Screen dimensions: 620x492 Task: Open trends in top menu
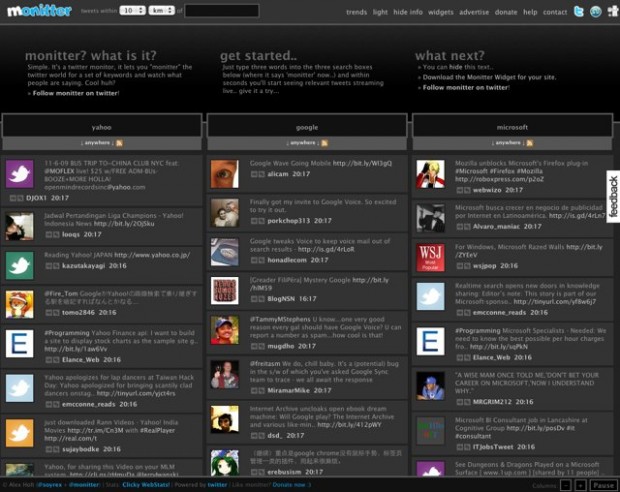pos(356,12)
